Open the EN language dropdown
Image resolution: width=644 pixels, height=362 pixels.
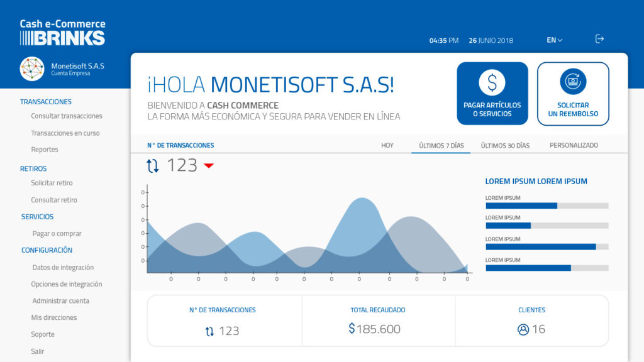coord(554,40)
